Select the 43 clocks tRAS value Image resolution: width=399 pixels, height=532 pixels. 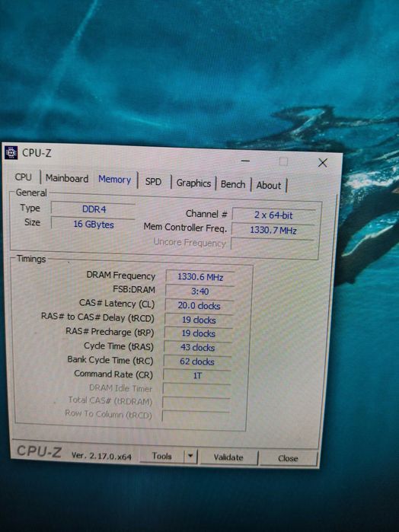point(198,347)
